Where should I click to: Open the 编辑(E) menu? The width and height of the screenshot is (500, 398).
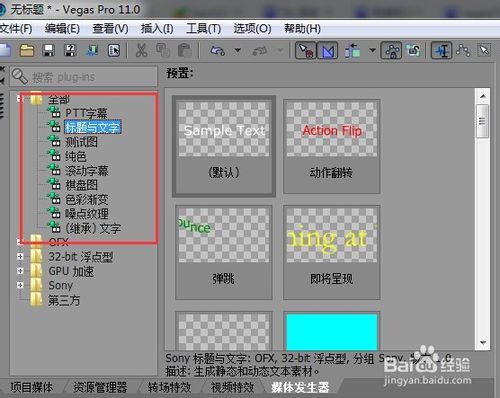62,29
